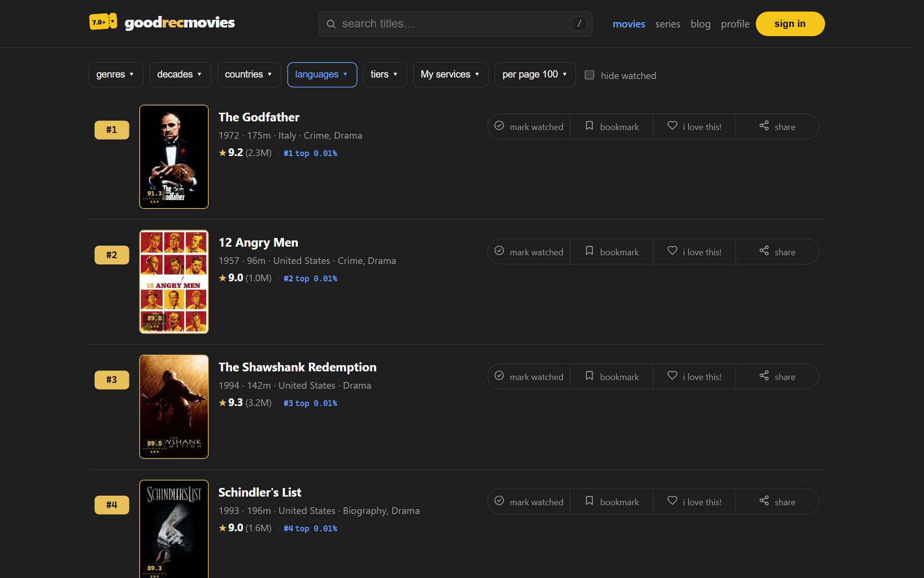
Task: Open the My services dropdown
Action: (450, 75)
